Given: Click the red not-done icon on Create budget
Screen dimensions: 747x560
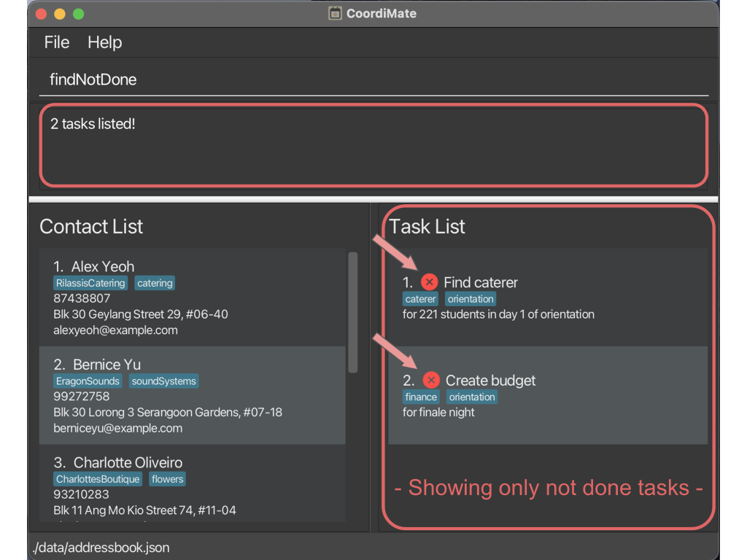Looking at the screenshot, I should 431,380.
